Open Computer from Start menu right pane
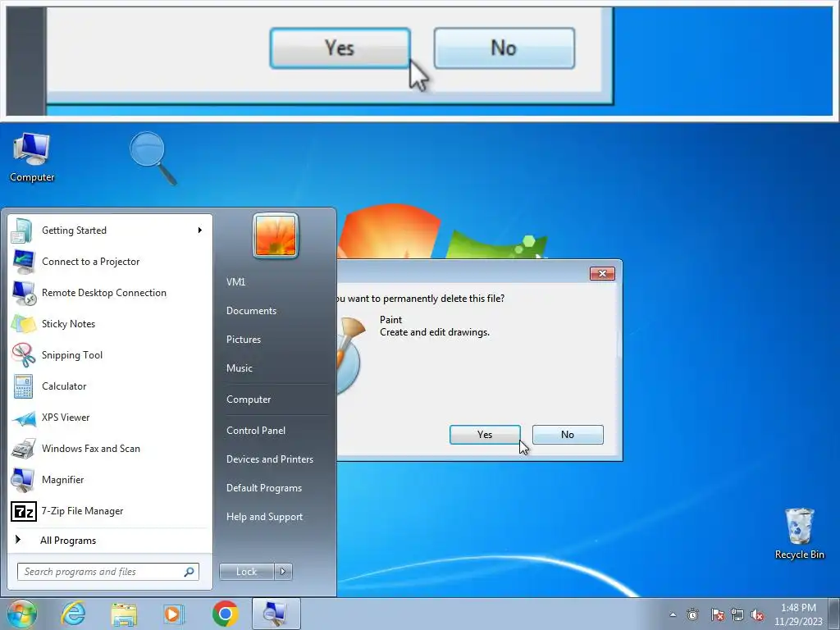The width and height of the screenshot is (840, 630). pyautogui.click(x=249, y=399)
